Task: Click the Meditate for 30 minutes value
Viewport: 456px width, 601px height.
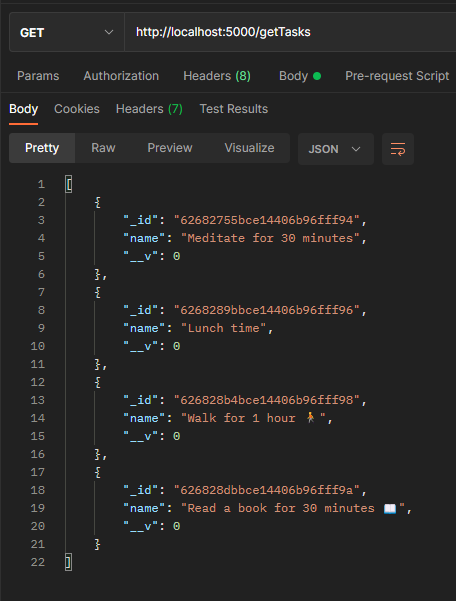Action: click(x=270, y=238)
